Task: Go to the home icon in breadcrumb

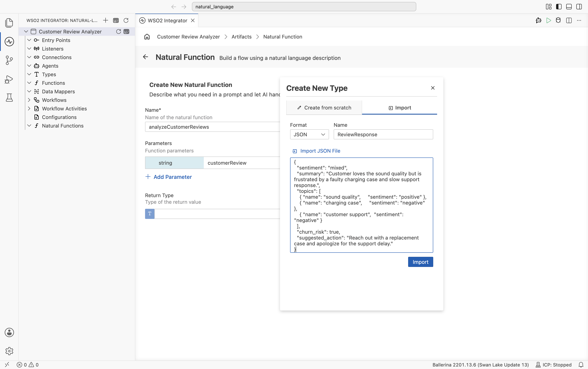Action: point(147,37)
